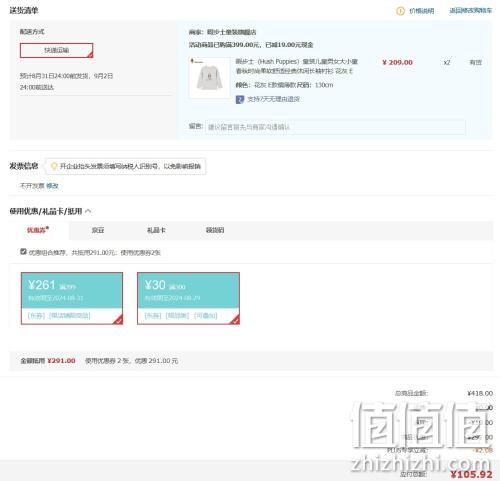Deselect the ¥261 coupon card

click(72, 298)
